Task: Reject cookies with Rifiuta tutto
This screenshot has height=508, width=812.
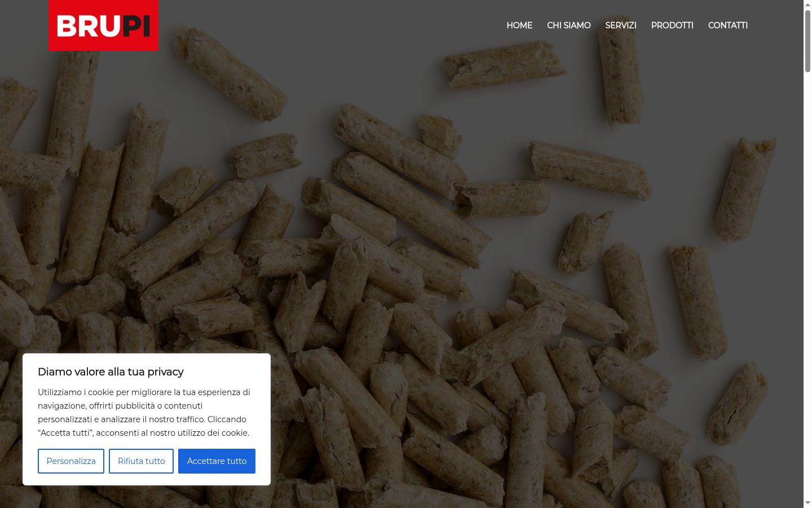Action: point(142,461)
